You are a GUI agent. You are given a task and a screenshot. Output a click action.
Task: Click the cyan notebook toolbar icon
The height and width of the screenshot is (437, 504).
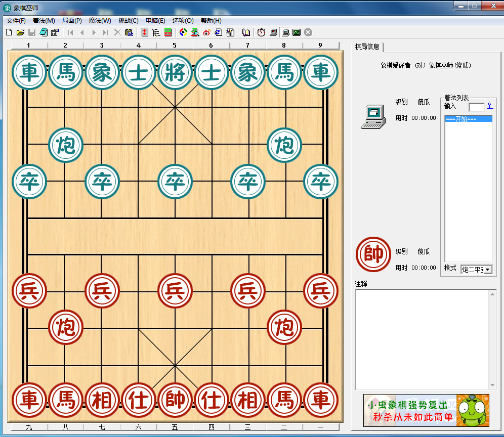(44, 32)
